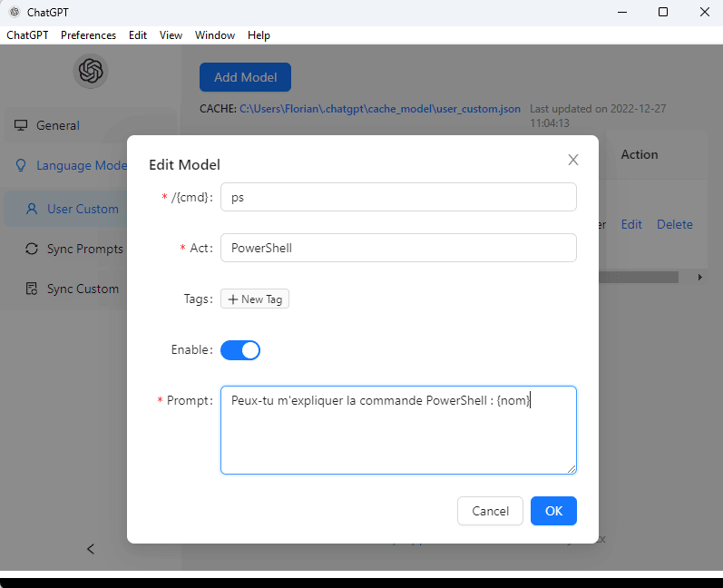Click the table's right scroll arrow
This screenshot has width=723, height=588.
700,277
